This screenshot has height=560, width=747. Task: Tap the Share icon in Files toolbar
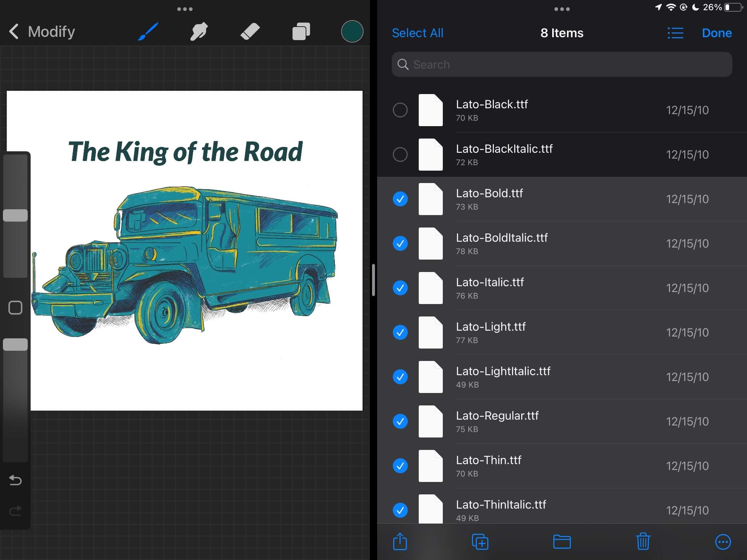(400, 542)
